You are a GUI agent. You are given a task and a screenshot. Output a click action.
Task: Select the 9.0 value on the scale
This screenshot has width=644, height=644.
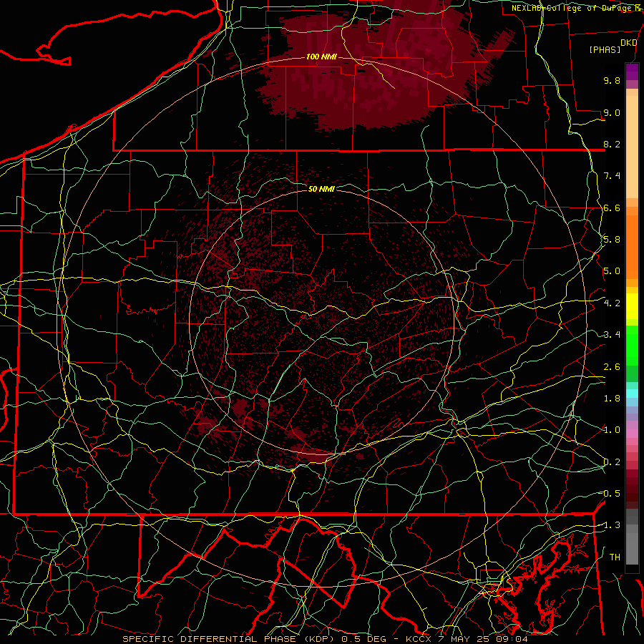612,112
